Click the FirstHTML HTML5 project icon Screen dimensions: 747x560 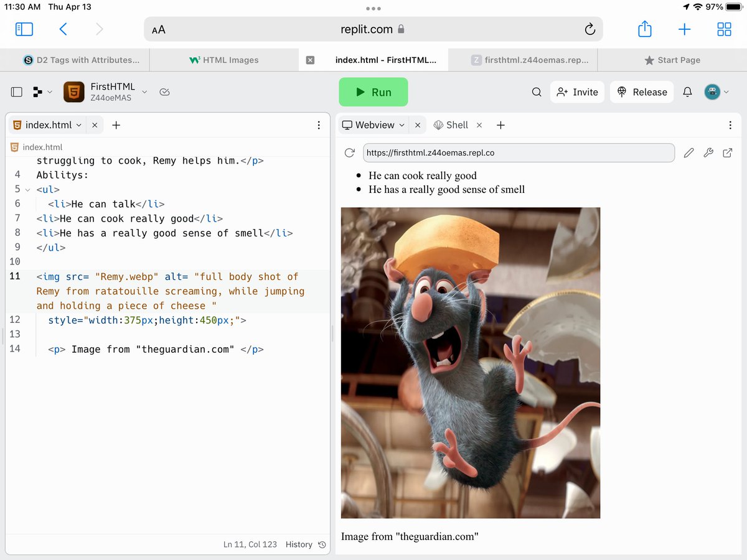[74, 92]
